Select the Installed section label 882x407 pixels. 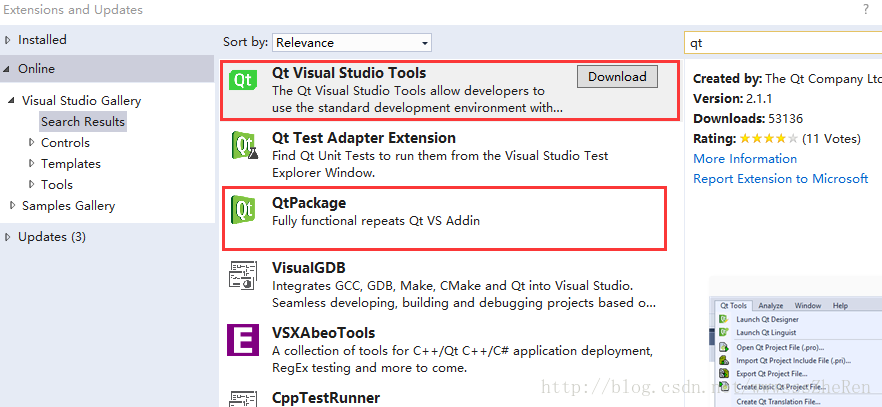coord(42,40)
